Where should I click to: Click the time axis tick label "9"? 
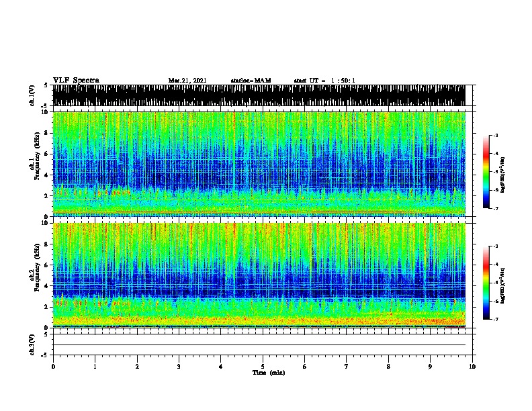point(430,367)
